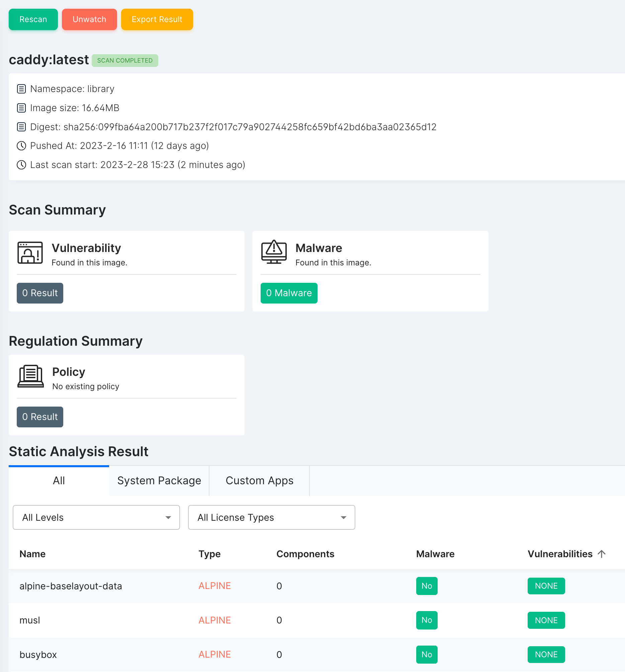
Task: Click the Pushed At date text
Action: [x=119, y=146]
